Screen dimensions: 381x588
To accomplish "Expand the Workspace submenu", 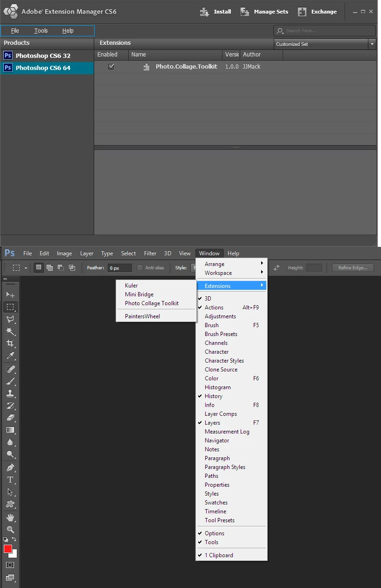I will click(x=231, y=273).
